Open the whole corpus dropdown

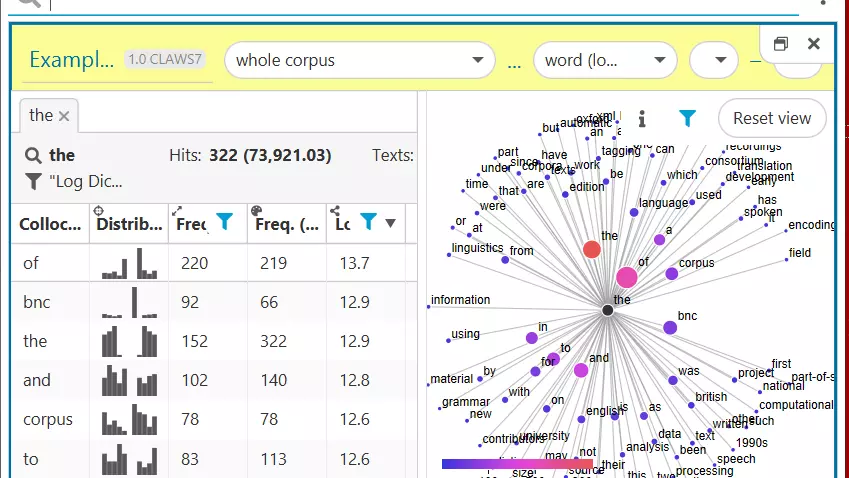360,60
